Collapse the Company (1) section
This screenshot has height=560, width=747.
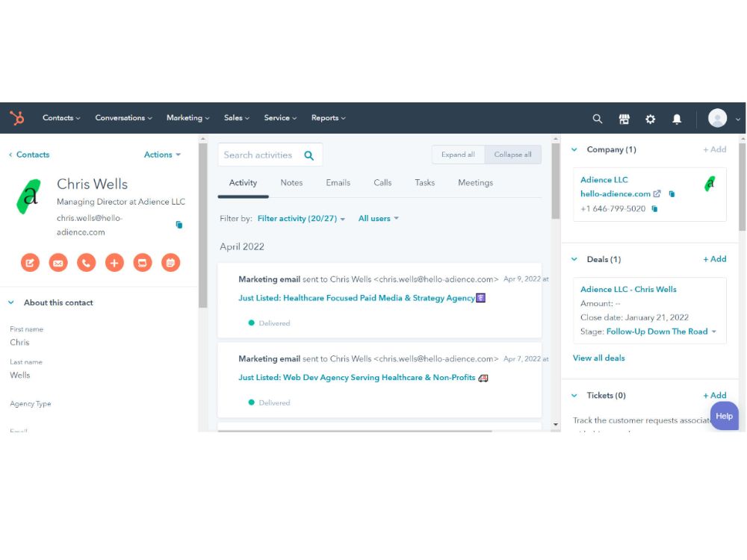574,149
